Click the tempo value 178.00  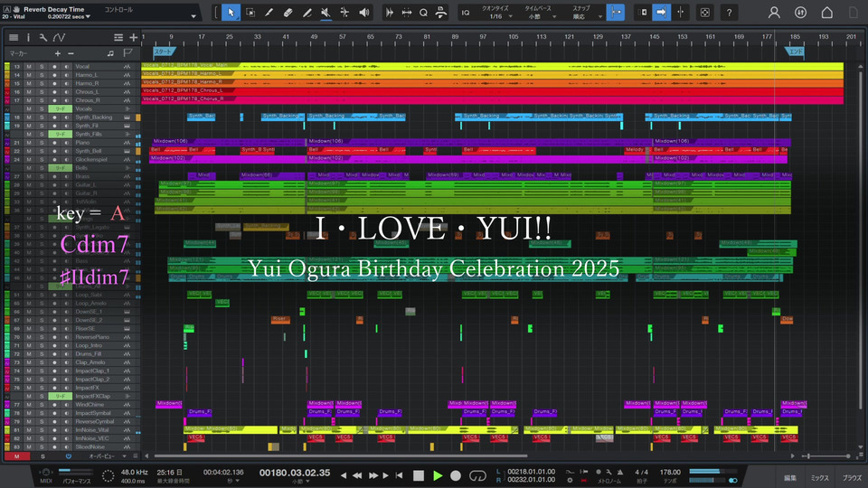click(670, 472)
